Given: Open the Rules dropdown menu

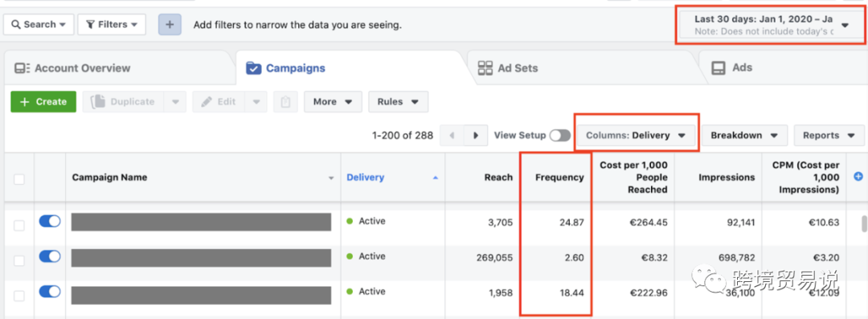Looking at the screenshot, I should 398,102.
